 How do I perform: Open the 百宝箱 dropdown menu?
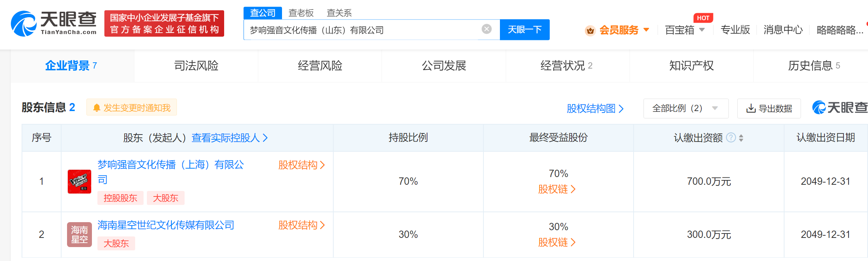point(685,30)
